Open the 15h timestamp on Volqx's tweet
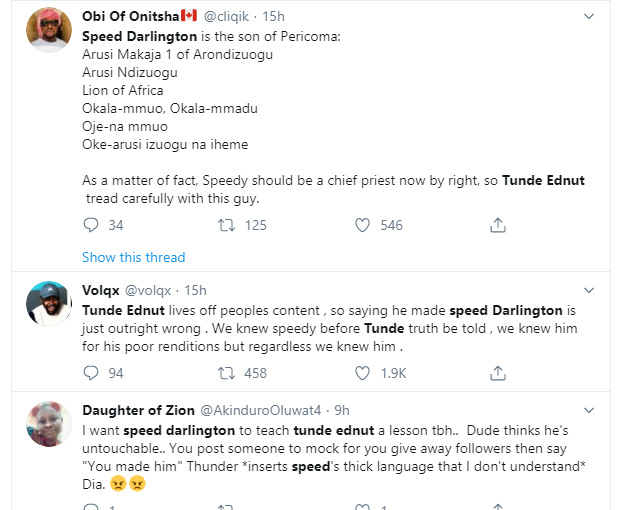 [x=196, y=290]
